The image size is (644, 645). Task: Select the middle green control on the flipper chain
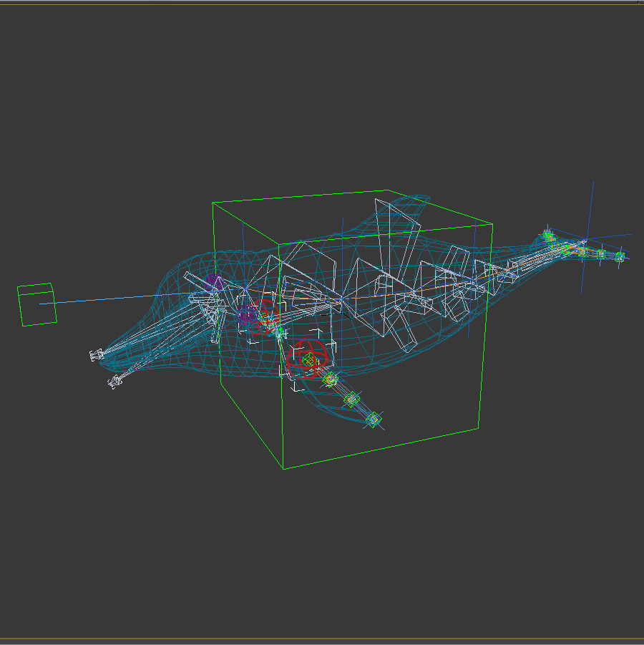click(351, 399)
